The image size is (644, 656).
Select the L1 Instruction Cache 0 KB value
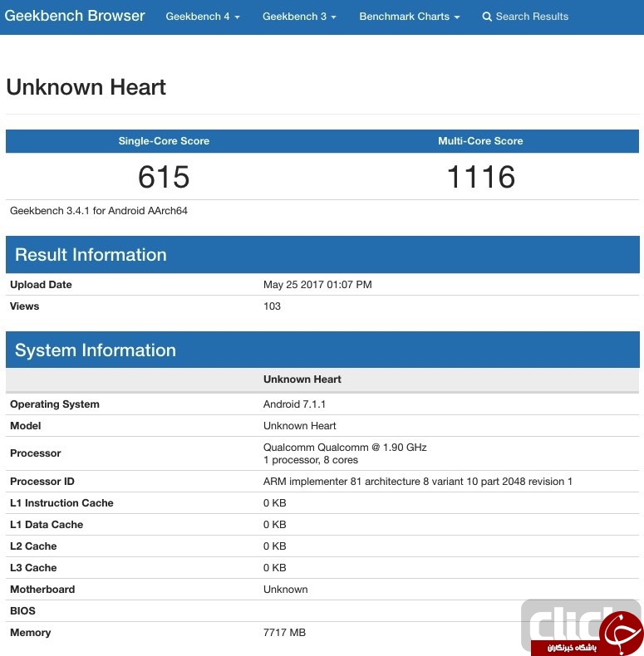(x=275, y=503)
